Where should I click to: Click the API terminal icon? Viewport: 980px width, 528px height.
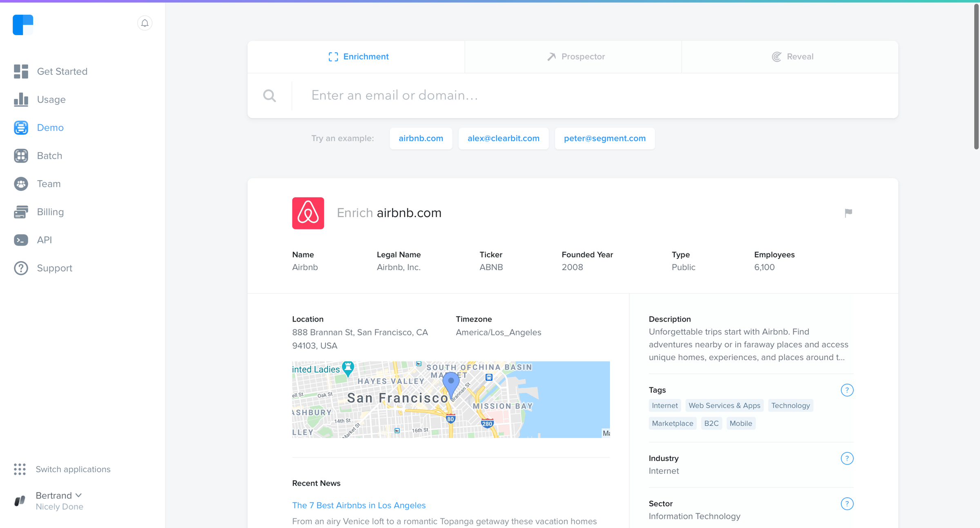21,240
